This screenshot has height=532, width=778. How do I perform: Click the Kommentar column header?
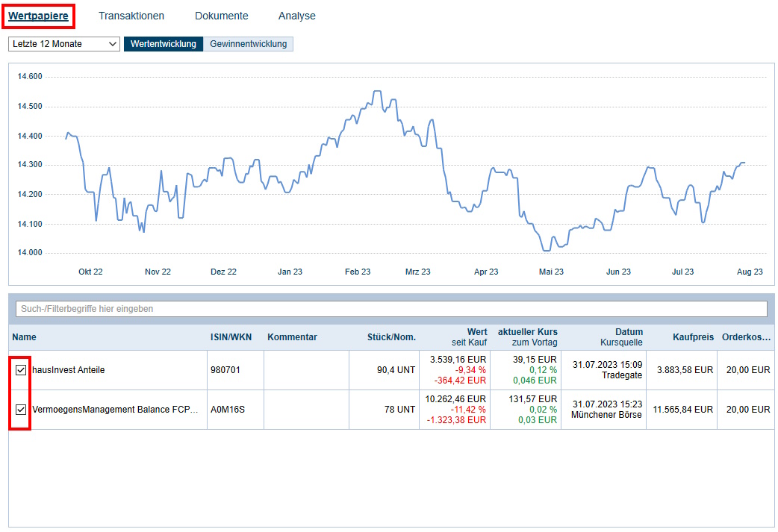pyautogui.click(x=292, y=337)
